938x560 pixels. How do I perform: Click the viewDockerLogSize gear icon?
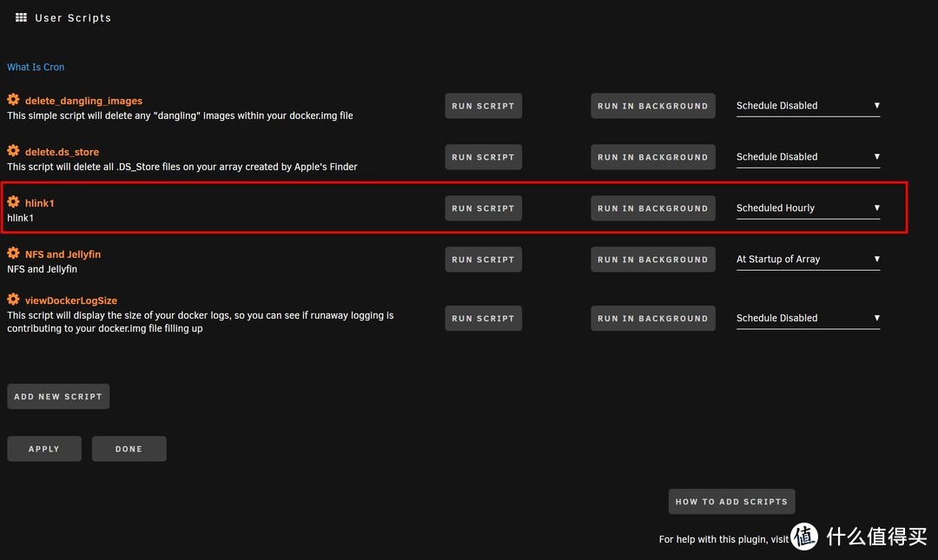click(x=13, y=300)
